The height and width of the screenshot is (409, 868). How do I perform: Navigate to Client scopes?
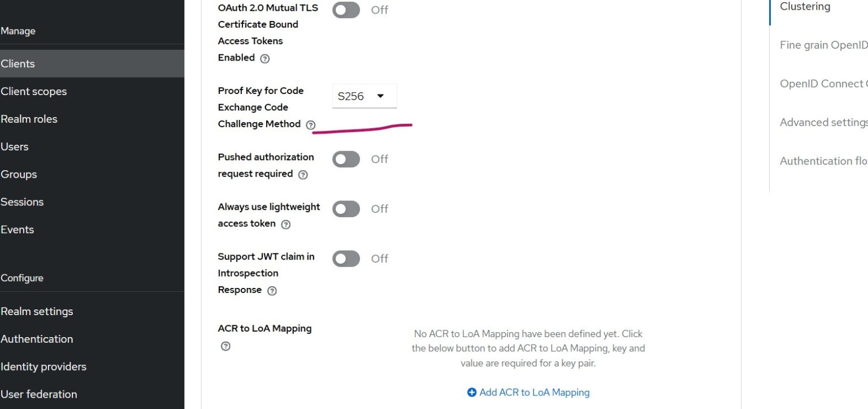(33, 91)
